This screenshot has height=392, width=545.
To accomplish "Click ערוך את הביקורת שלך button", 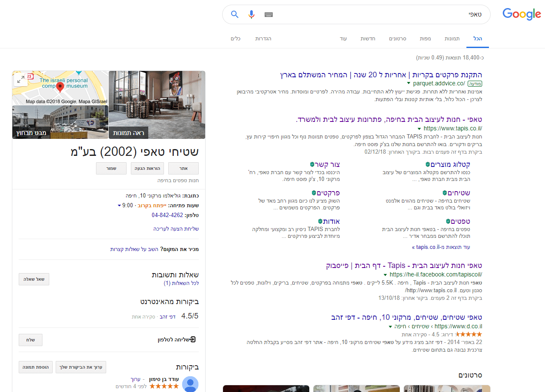I will 81,367.
